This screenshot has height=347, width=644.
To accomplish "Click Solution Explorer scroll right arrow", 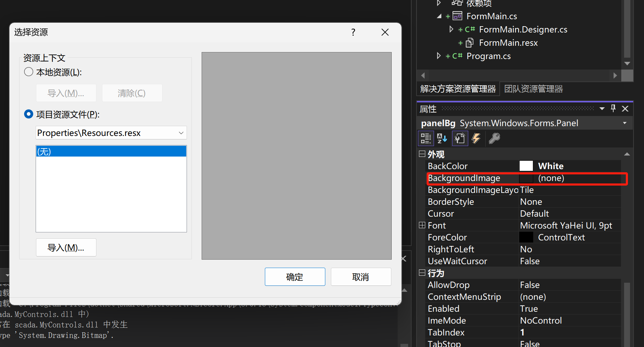I will click(615, 75).
